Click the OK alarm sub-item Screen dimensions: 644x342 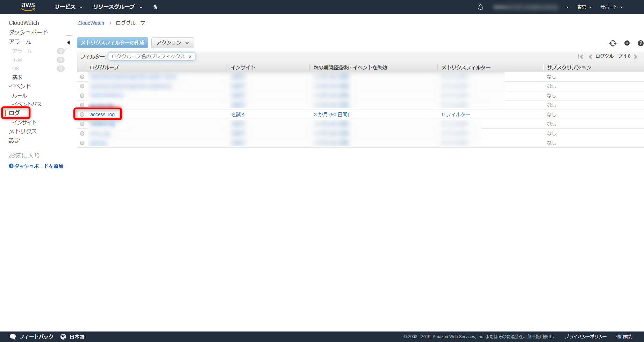click(x=16, y=69)
